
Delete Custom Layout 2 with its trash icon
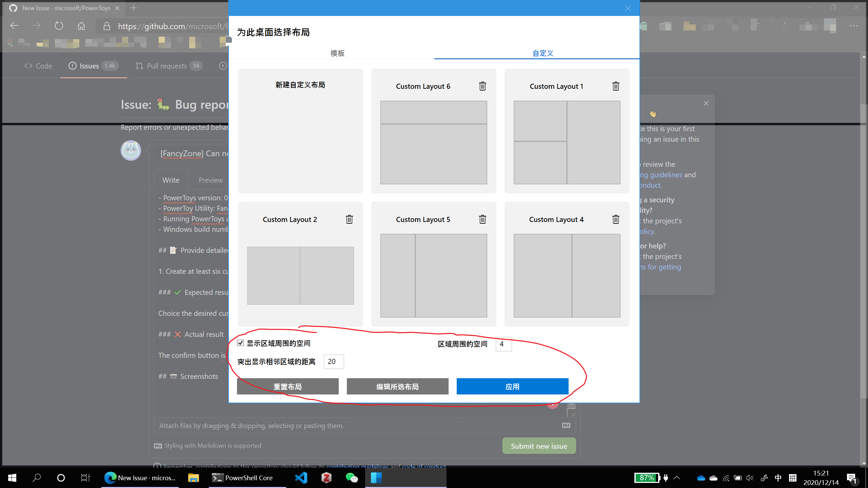pos(349,219)
